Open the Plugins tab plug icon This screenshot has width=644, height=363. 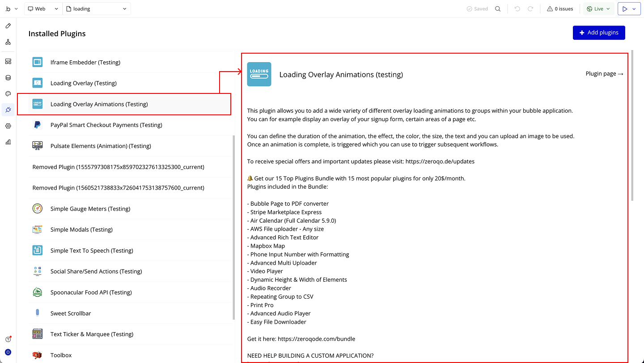[x=8, y=110]
